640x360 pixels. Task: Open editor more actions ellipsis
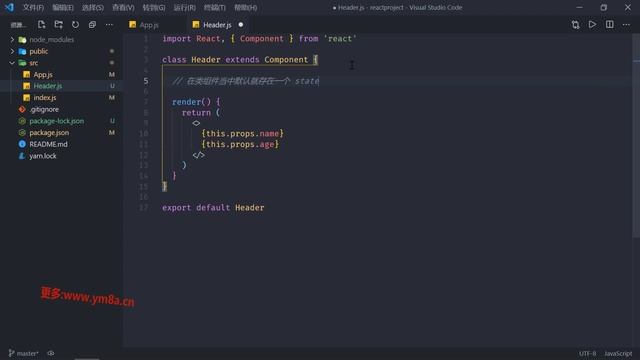(626, 24)
